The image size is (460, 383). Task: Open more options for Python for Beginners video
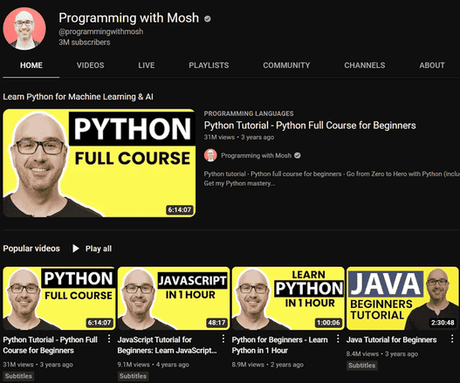coord(338,339)
